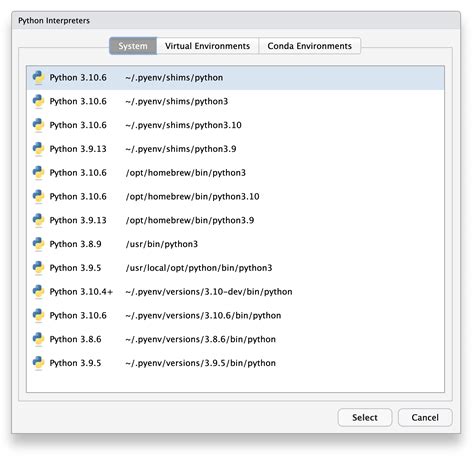
Task: Click Python 3.9.5 label for /usr/local/opt interpreter
Action: pyautogui.click(x=75, y=268)
